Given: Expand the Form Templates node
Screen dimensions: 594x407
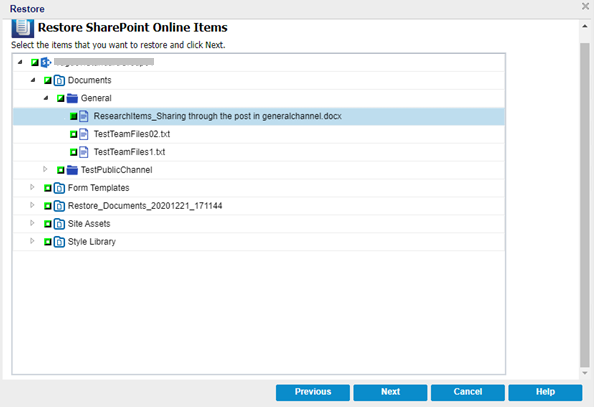Looking at the screenshot, I should pyautogui.click(x=32, y=187).
